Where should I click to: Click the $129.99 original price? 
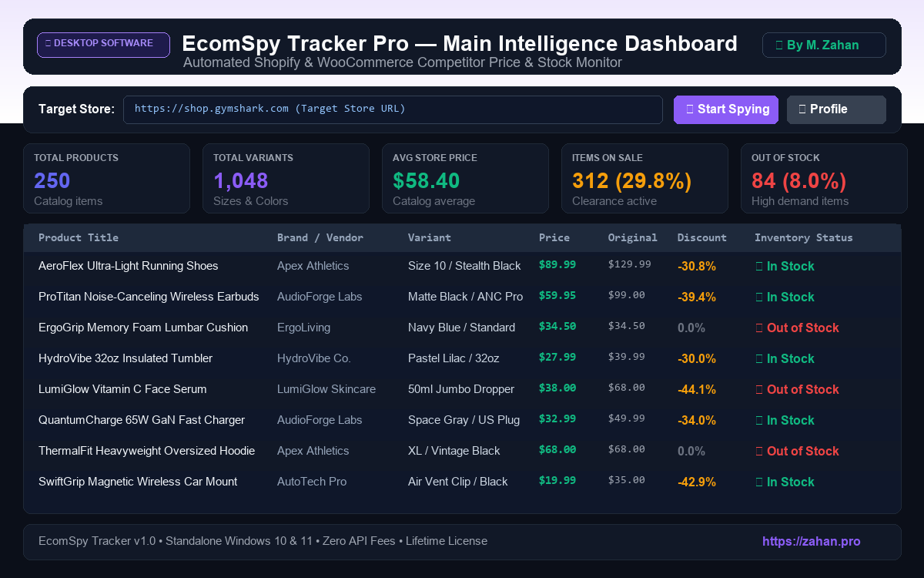pyautogui.click(x=630, y=264)
